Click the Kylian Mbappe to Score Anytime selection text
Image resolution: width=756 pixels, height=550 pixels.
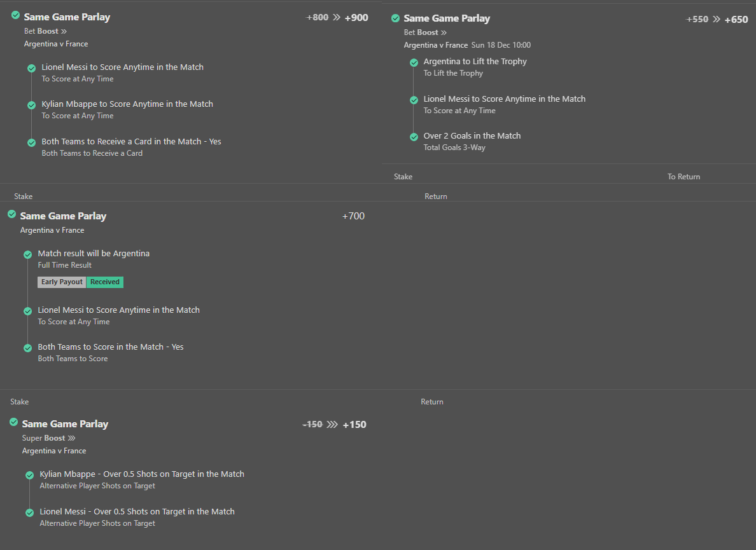point(127,104)
